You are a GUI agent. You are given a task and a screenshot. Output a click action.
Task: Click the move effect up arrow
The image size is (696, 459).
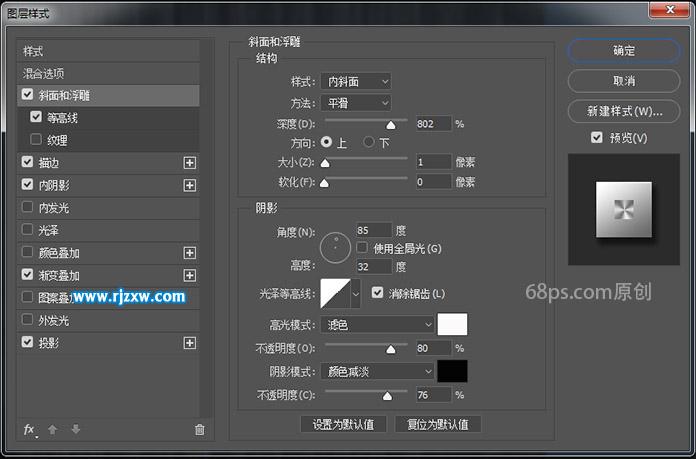pos(53,429)
